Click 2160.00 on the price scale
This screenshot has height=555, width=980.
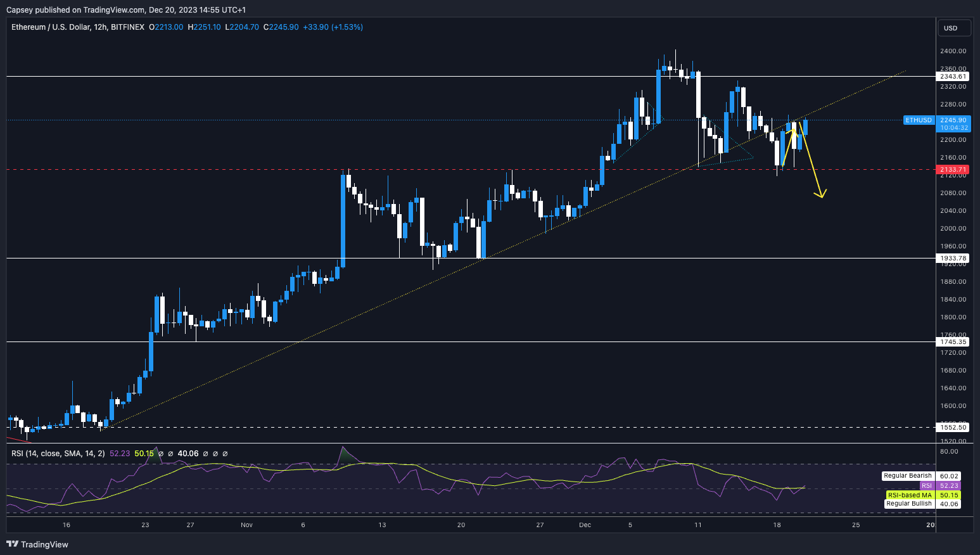click(x=953, y=157)
